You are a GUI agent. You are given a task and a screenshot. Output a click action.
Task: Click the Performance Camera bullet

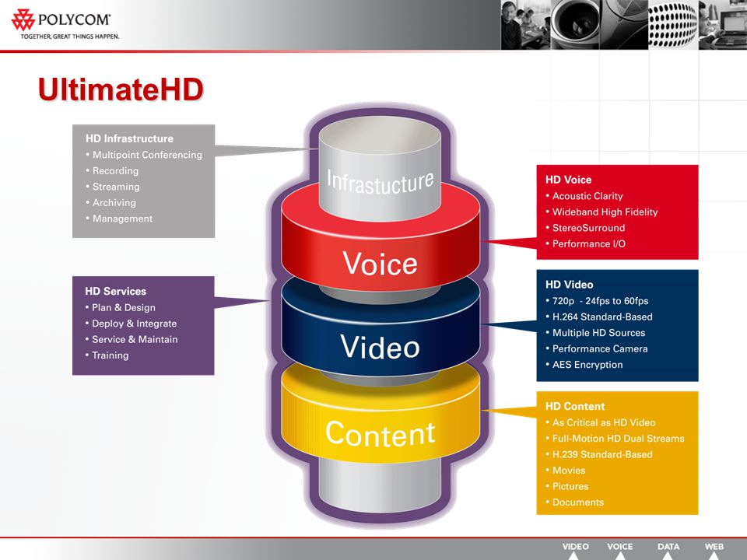click(x=597, y=348)
